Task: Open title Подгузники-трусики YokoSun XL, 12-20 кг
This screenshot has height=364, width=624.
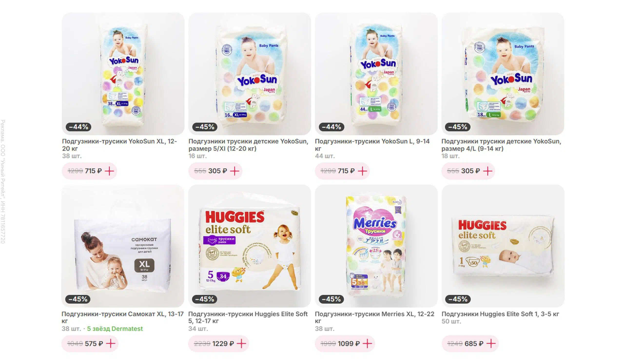Action: [x=119, y=145]
